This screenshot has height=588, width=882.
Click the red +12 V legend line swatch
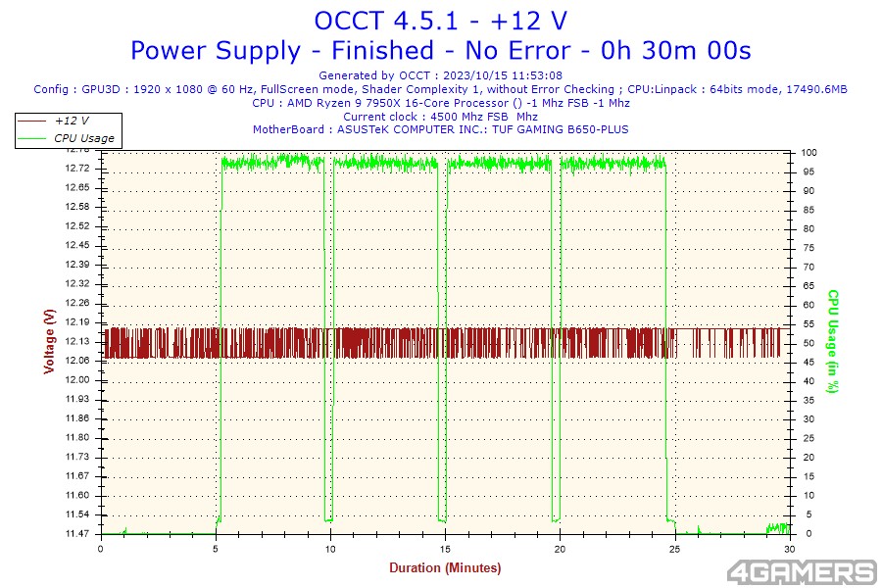pyautogui.click(x=32, y=121)
